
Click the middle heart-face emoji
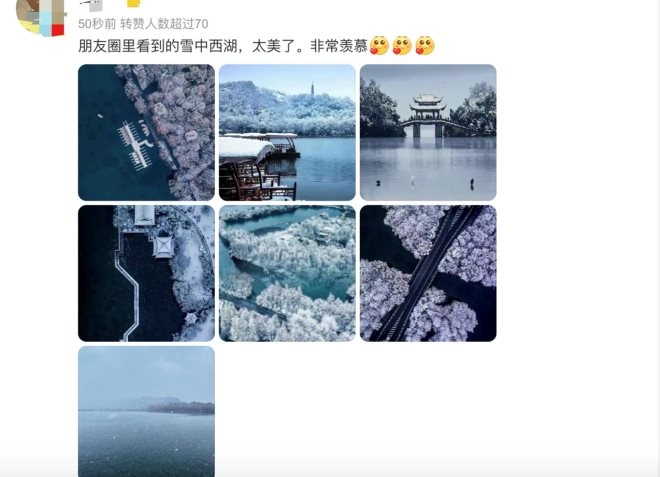(x=402, y=46)
